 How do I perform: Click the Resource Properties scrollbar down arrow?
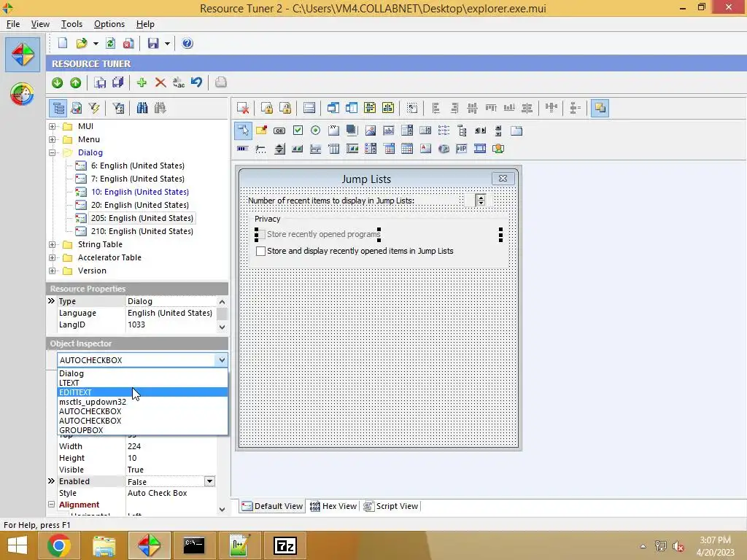point(222,327)
